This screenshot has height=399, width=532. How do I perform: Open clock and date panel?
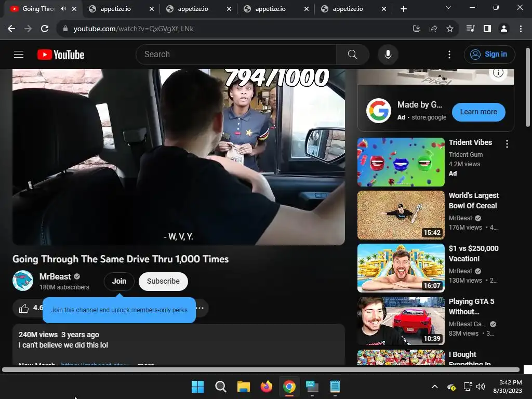pyautogui.click(x=508, y=387)
